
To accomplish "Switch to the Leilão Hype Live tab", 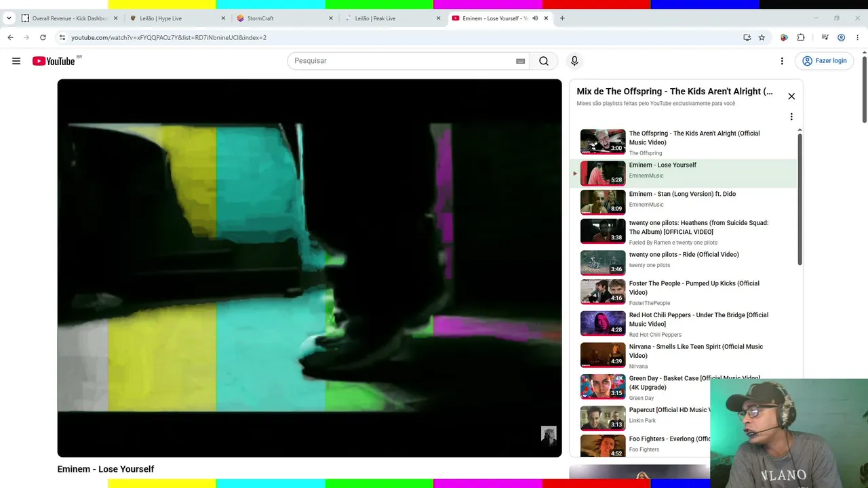I will (x=178, y=18).
